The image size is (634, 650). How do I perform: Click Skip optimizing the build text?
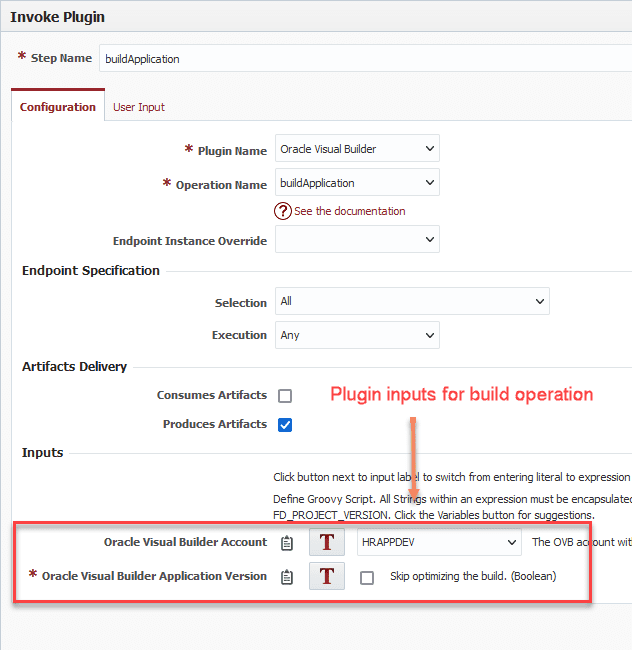(473, 576)
